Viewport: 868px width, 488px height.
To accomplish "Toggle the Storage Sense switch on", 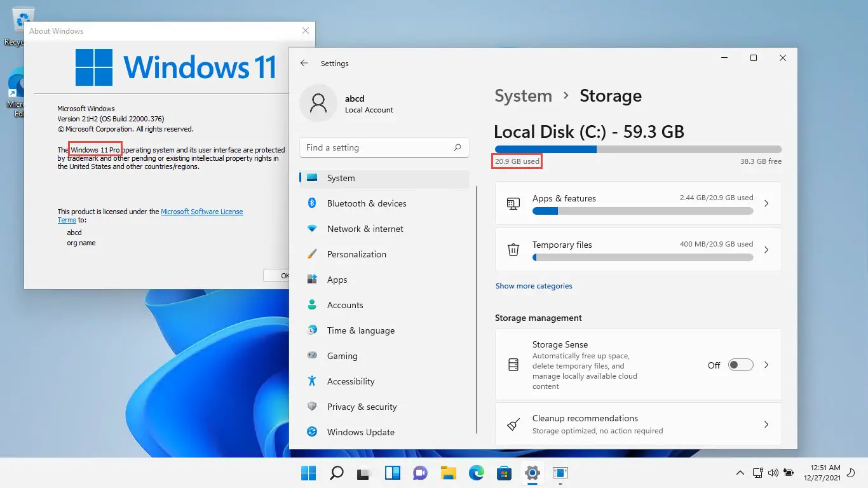I will point(740,365).
